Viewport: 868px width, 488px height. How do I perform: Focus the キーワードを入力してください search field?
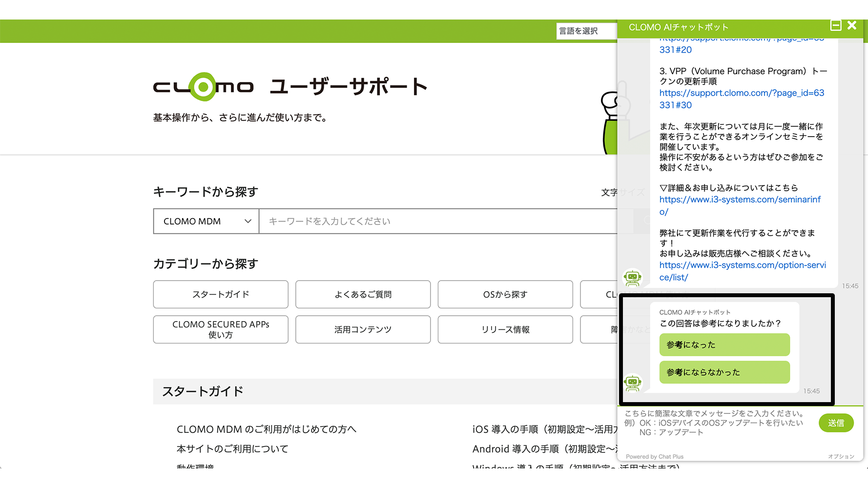438,221
